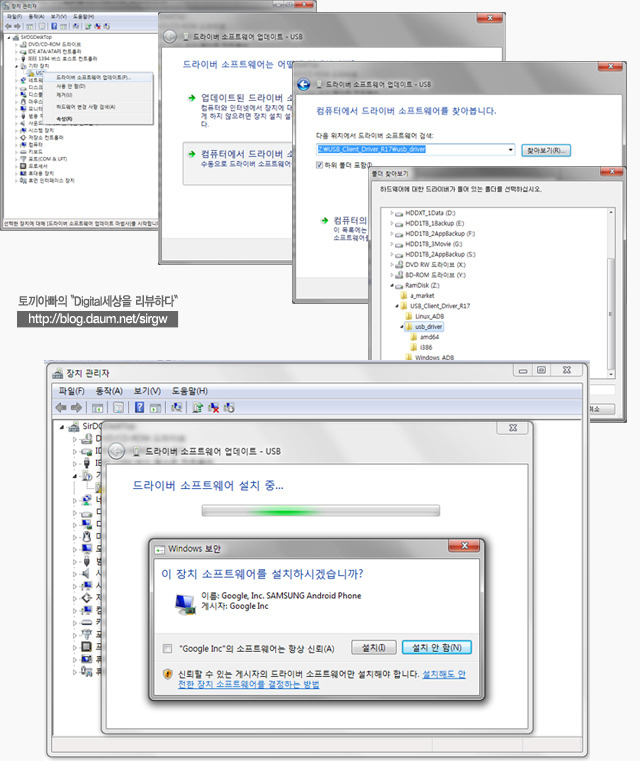This screenshot has height=761, width=640.
Task: Open the link about deciding which device software is safe
Action: [321, 679]
